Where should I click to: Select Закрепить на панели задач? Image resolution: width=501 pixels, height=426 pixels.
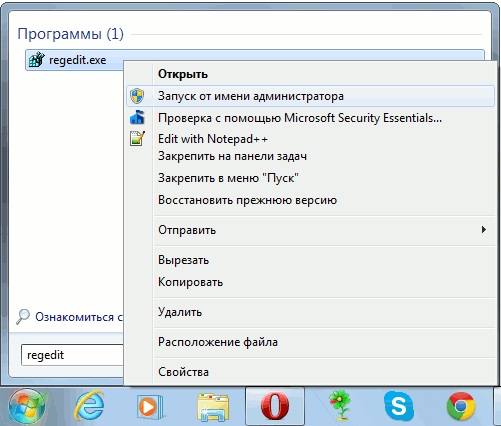click(x=310, y=156)
